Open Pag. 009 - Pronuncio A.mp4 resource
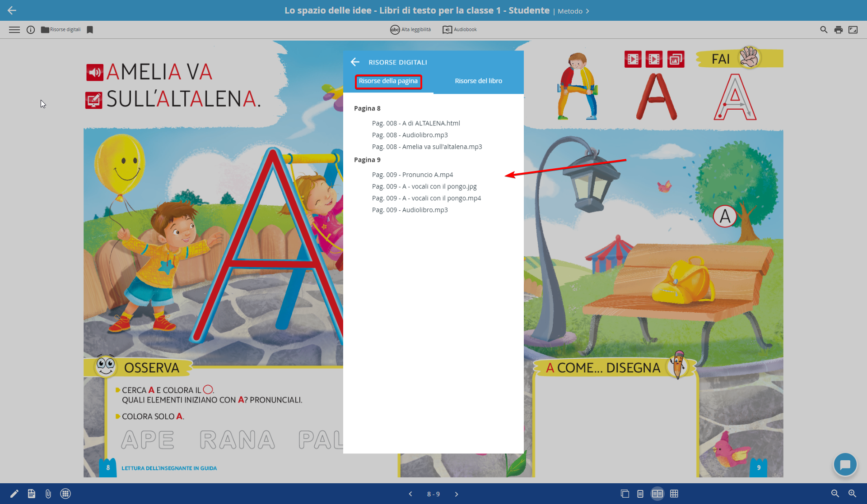867x504 pixels. click(x=412, y=175)
